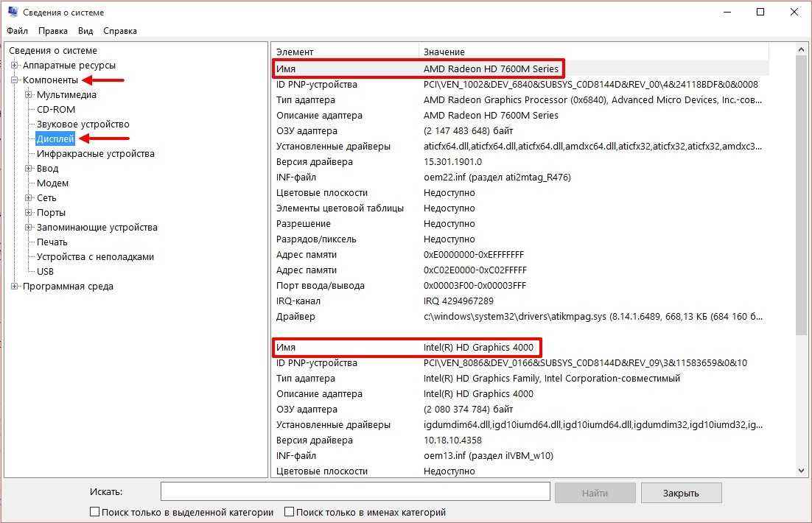Click the Разрядов/пиксель row label
Screen dimensions: 812x523
click(316, 239)
